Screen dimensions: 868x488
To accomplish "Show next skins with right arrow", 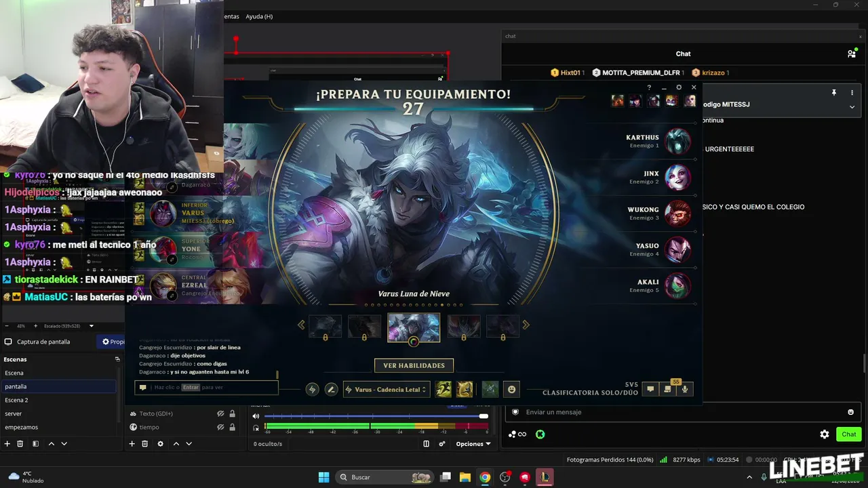I will tap(526, 325).
